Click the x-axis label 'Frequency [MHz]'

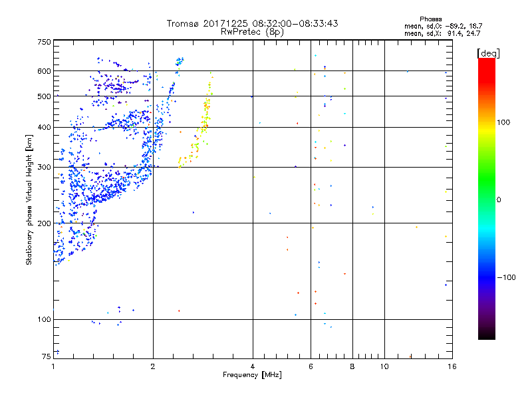pyautogui.click(x=252, y=375)
